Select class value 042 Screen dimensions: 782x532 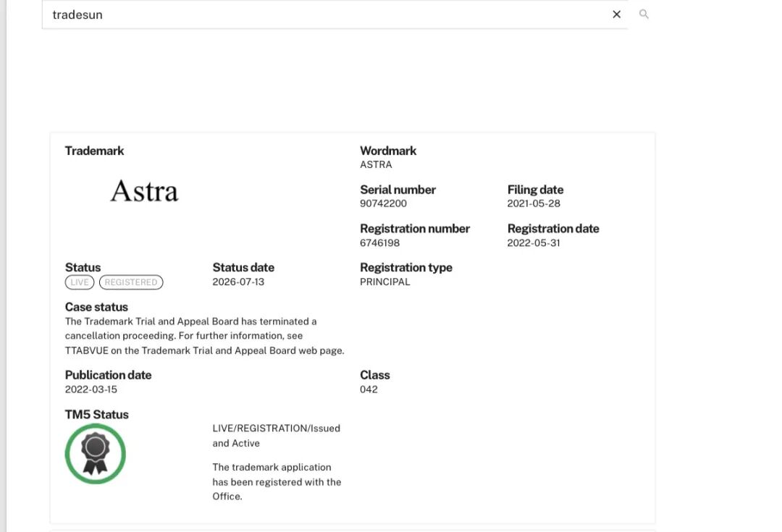pos(369,389)
